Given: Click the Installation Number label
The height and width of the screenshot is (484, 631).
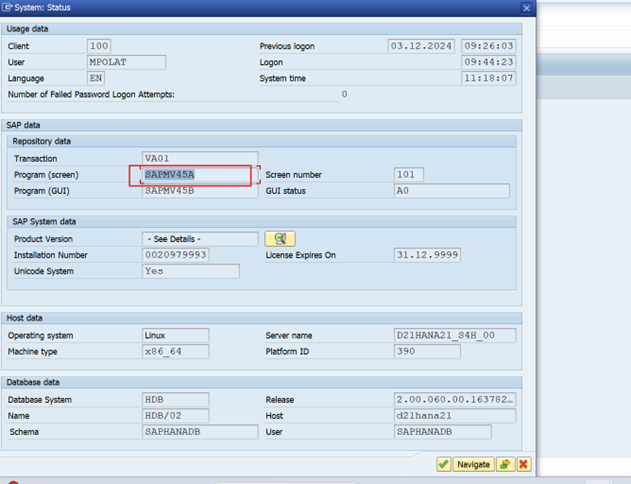Looking at the screenshot, I should pyautogui.click(x=51, y=255).
